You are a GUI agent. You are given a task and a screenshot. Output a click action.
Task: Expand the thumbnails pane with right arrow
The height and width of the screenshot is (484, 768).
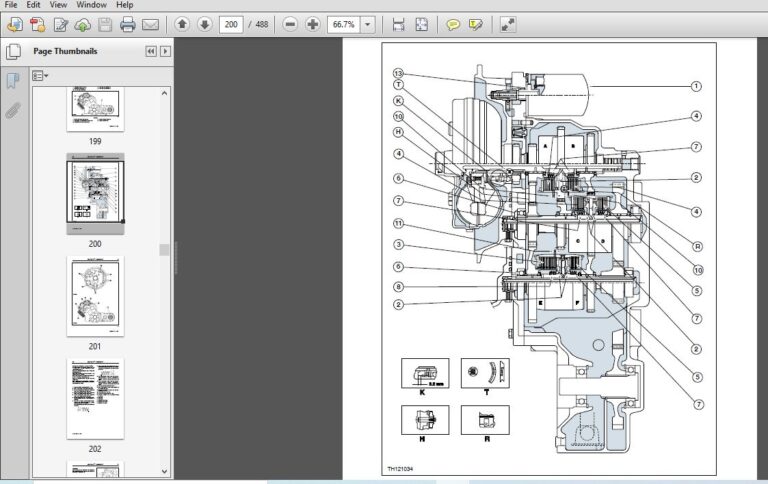166,51
